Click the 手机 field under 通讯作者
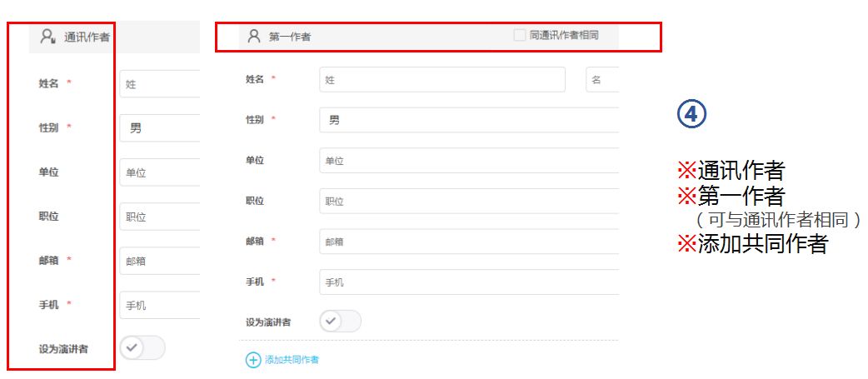 pos(159,306)
